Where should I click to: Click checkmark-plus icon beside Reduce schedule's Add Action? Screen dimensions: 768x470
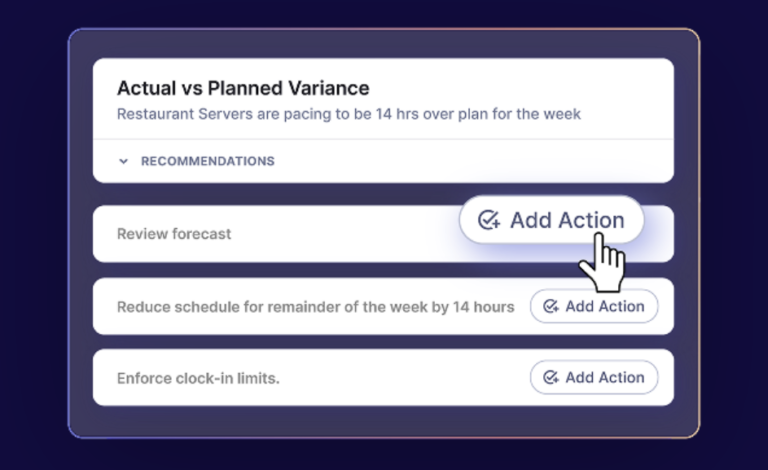pos(551,306)
